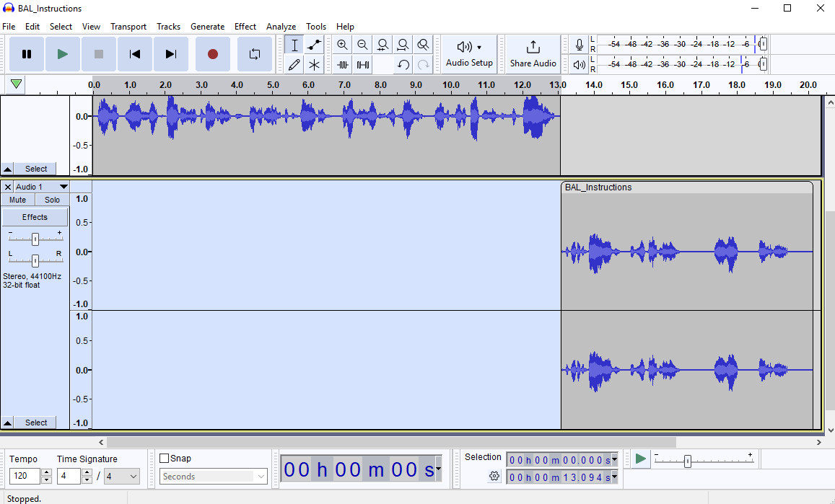835x504 pixels.
Task: Solo the Audio 1 track
Action: [51, 199]
